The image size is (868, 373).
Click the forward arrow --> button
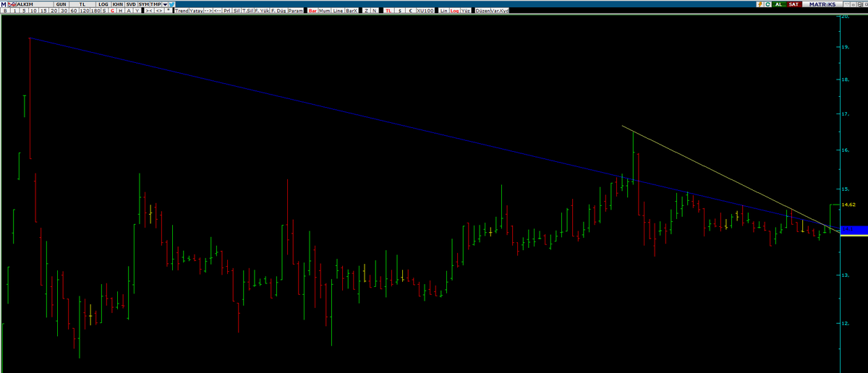pos(208,11)
